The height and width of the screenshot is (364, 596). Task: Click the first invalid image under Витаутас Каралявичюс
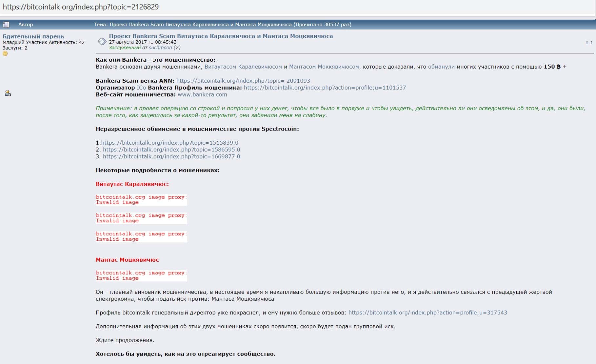click(x=141, y=200)
